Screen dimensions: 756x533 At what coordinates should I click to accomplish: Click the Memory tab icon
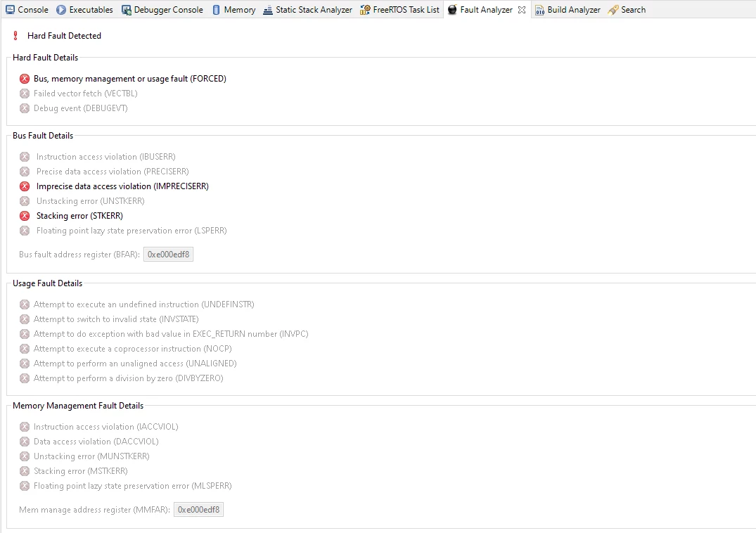tap(216, 10)
